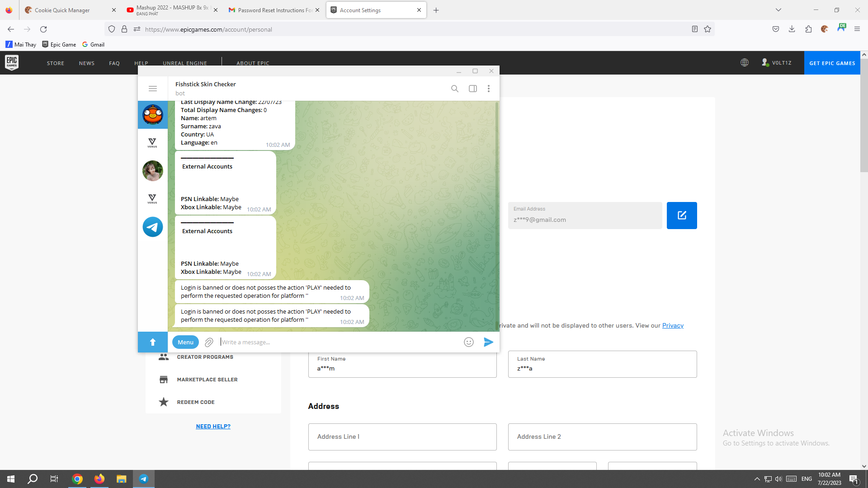Open chat with girl photo avatar

tap(153, 171)
